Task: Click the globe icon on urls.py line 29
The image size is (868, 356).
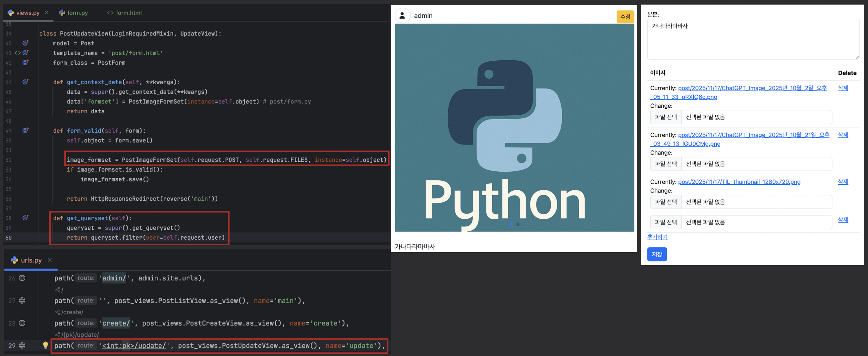Action: coord(22,345)
